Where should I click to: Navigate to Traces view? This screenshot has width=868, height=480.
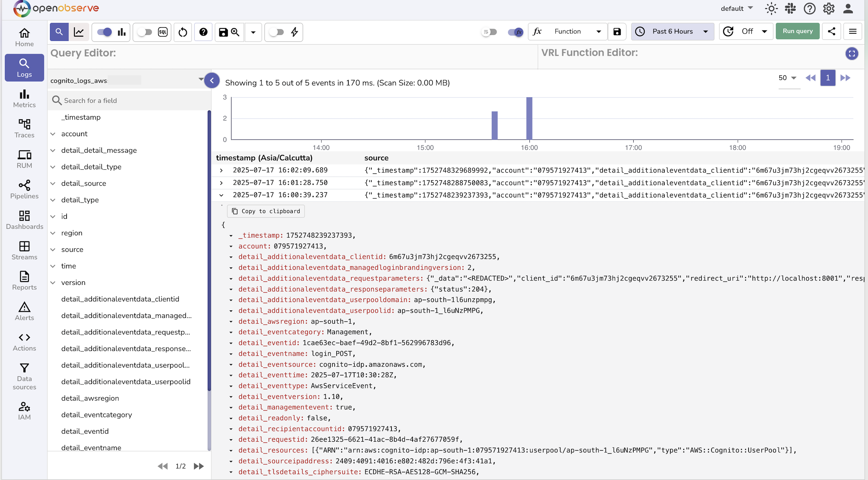[x=24, y=128]
